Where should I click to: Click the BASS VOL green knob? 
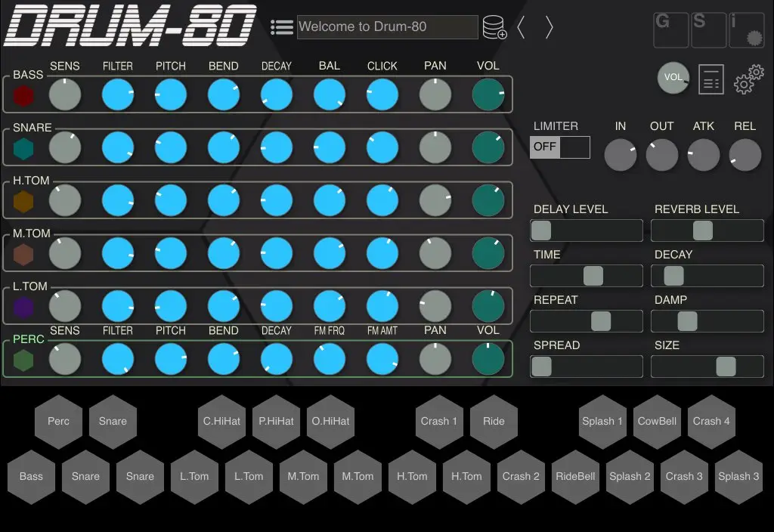click(488, 94)
